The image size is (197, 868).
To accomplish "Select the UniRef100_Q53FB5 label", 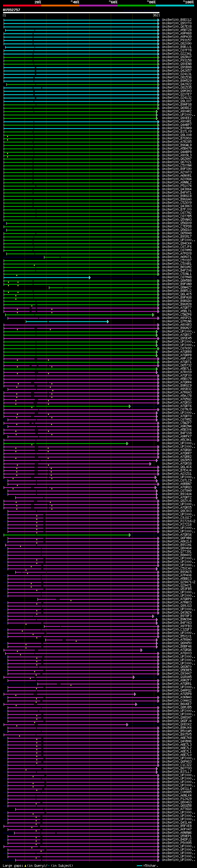I will [x=176, y=589].
